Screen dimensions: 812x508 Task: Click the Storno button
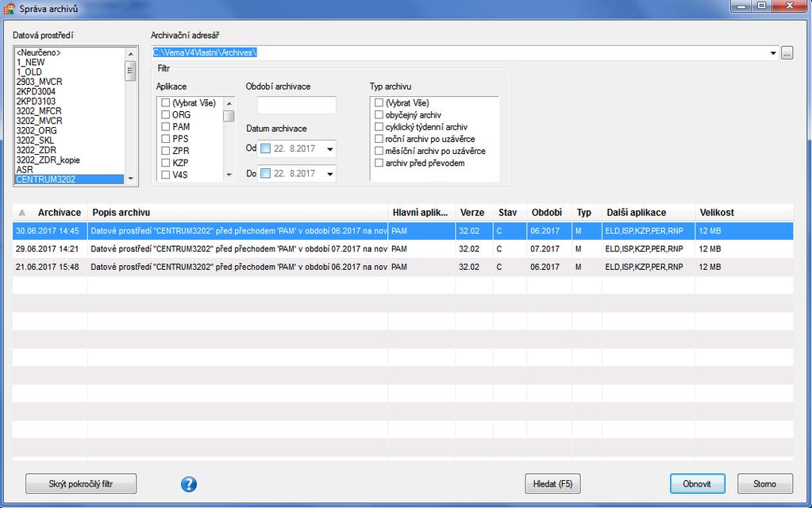(765, 483)
